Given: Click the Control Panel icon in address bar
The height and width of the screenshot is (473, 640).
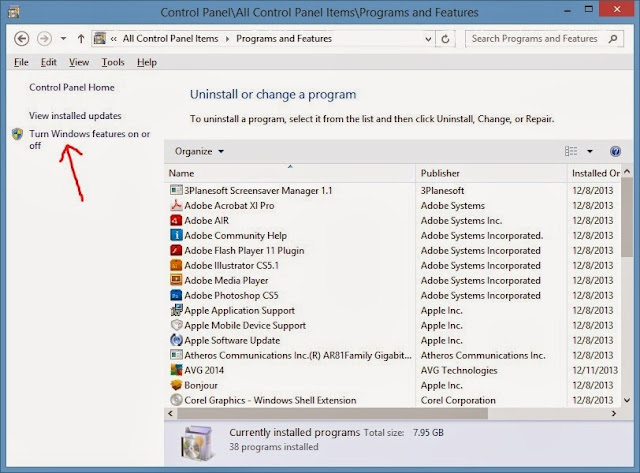Looking at the screenshot, I should pos(100,39).
